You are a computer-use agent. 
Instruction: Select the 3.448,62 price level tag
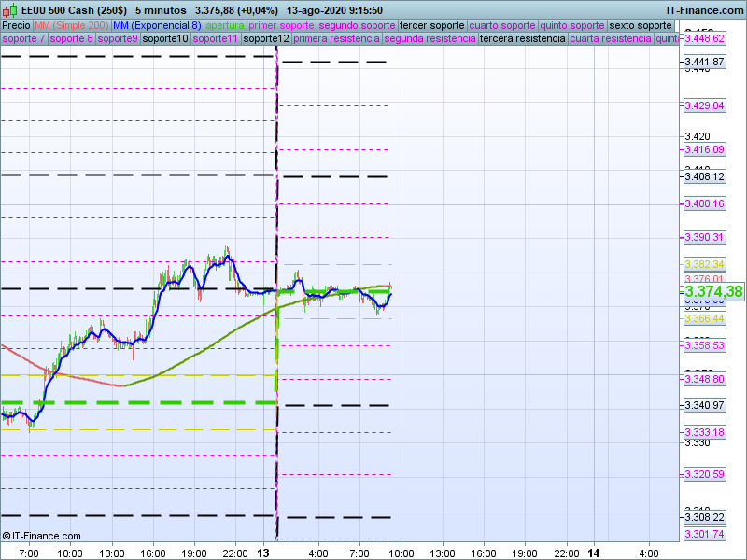[704, 39]
